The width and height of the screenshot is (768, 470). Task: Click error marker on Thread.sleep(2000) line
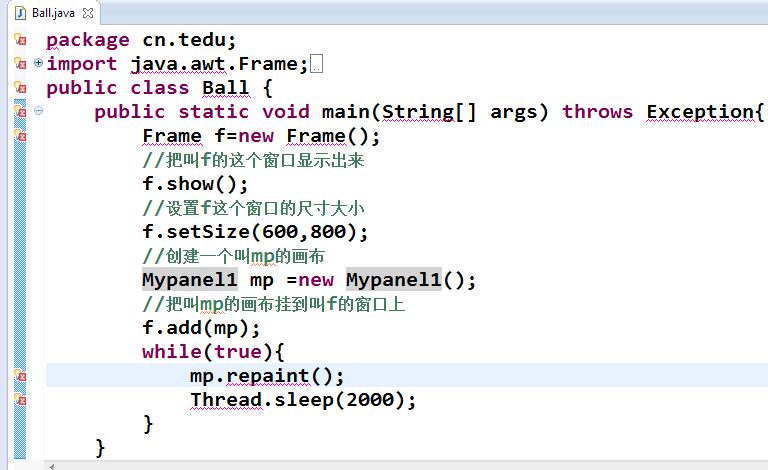(x=20, y=400)
